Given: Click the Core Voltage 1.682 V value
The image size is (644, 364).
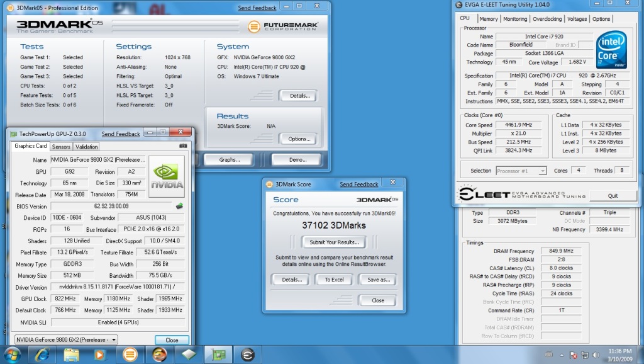Looking at the screenshot, I should click(577, 62).
